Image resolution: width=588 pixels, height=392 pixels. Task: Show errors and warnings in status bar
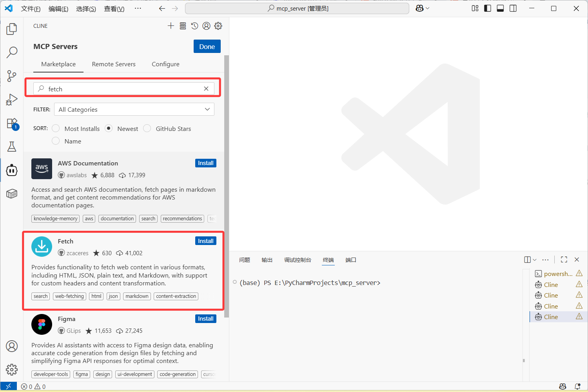pos(33,387)
